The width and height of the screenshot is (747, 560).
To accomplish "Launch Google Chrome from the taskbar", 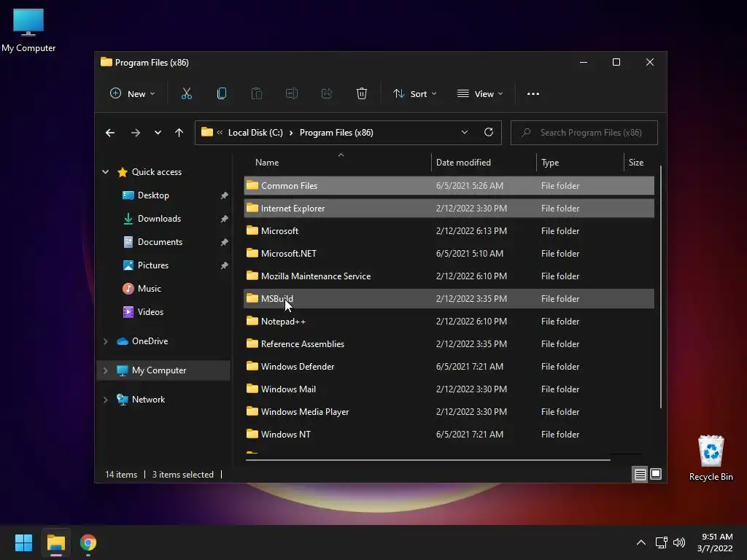I will pyautogui.click(x=88, y=542).
